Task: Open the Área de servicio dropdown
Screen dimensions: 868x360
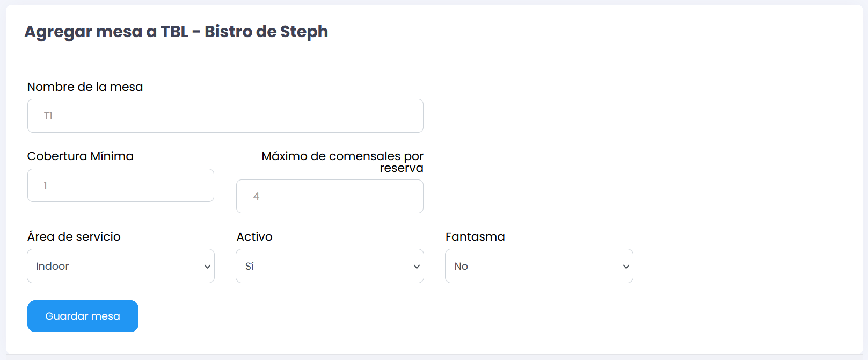Action: click(121, 266)
